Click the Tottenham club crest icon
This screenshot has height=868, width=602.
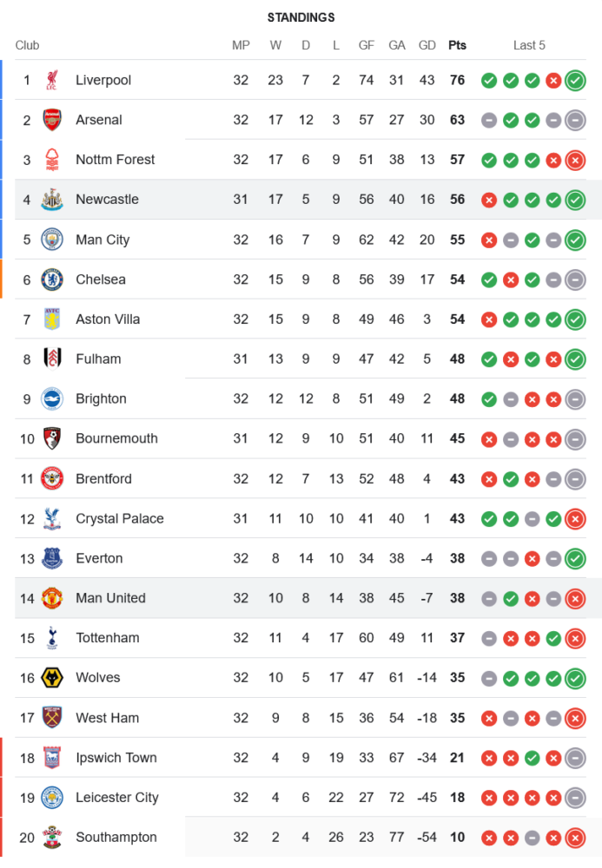pos(52,638)
